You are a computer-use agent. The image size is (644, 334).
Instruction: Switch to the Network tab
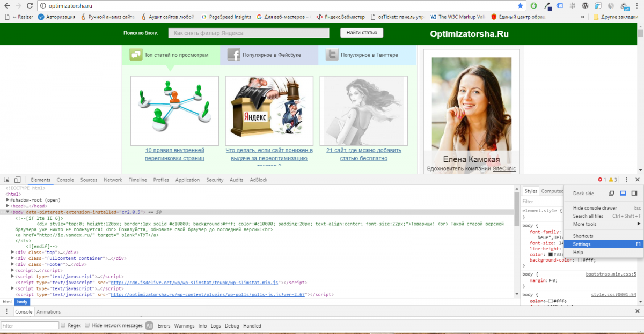coord(113,180)
